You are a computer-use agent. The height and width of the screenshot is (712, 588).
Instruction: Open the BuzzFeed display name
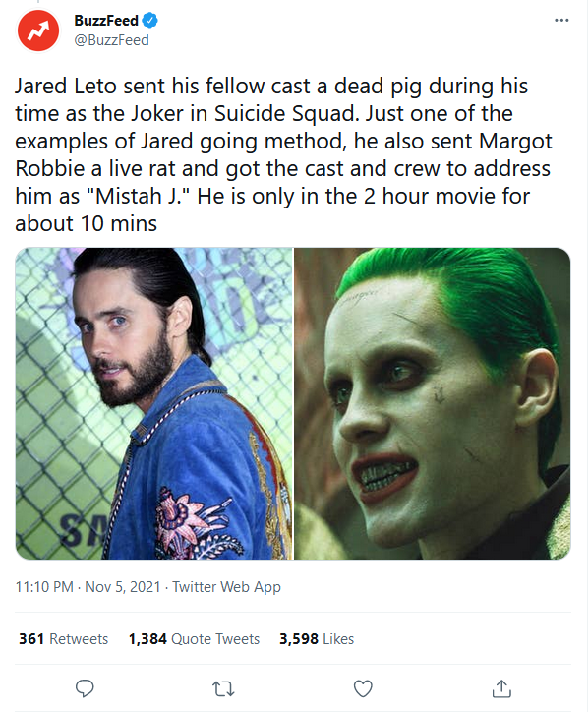point(106,21)
